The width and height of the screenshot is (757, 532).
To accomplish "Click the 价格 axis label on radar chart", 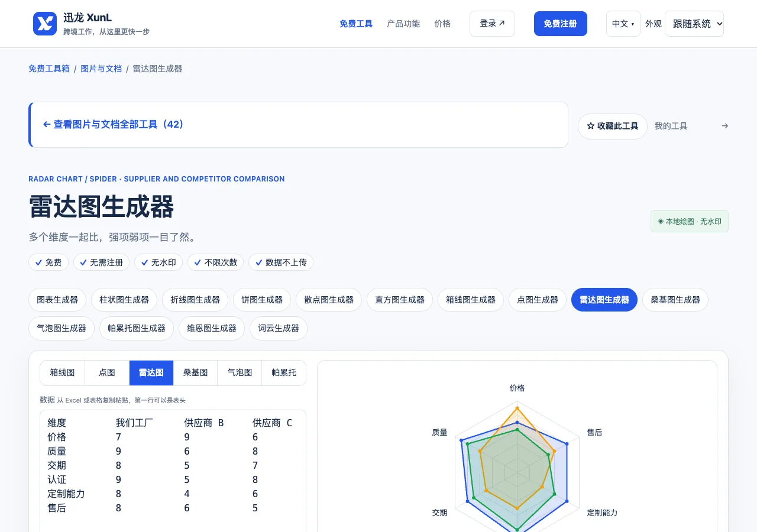I will tap(517, 388).
